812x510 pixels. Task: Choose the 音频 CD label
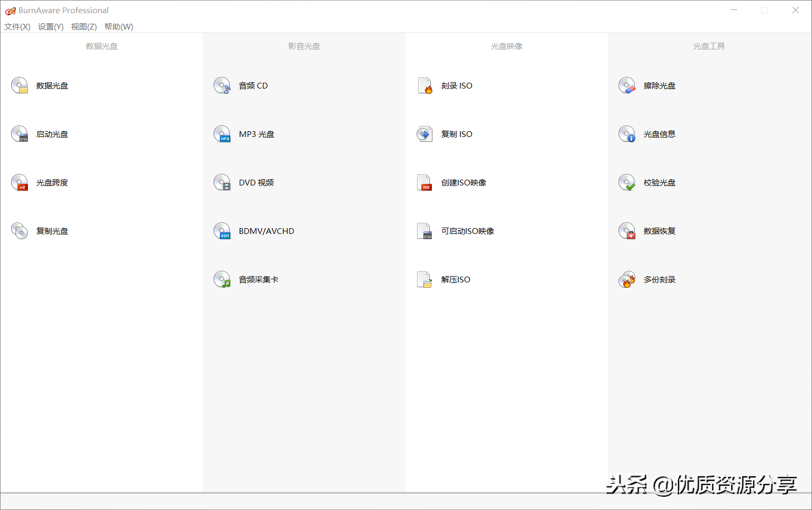click(x=253, y=86)
